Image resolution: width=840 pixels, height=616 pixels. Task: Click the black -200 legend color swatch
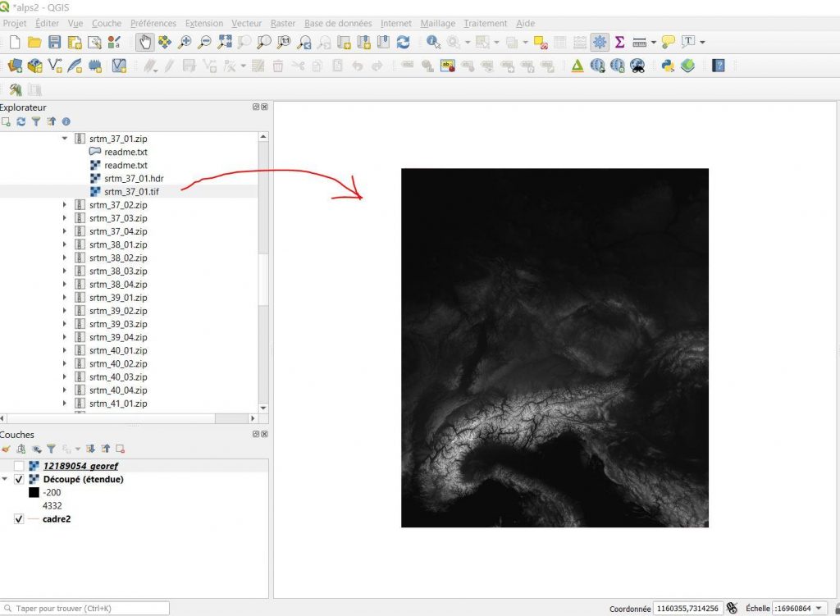click(34, 493)
